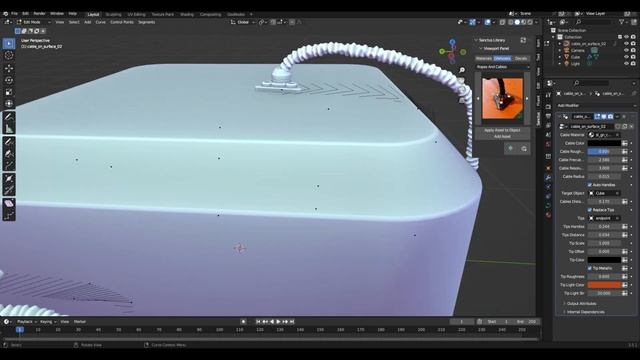Viewport: 640px width, 360px height.
Task: Toggle the Auto Handles checkbox
Action: [x=589, y=185]
